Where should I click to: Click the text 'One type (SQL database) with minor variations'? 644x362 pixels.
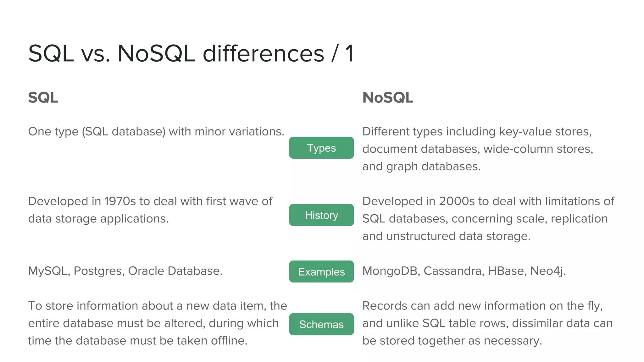point(156,131)
